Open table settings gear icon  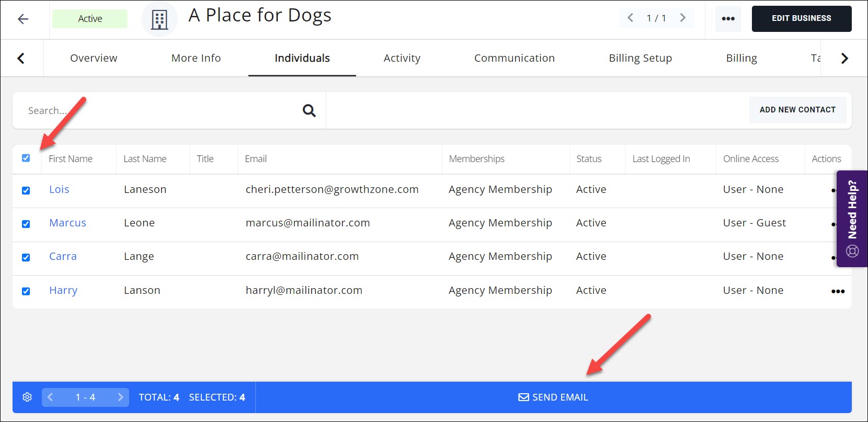click(x=27, y=397)
